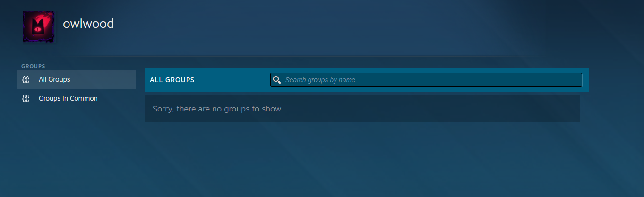The height and width of the screenshot is (197, 644).
Task: Click the 'Sorry, there are no groups to show.' message
Action: (218, 109)
